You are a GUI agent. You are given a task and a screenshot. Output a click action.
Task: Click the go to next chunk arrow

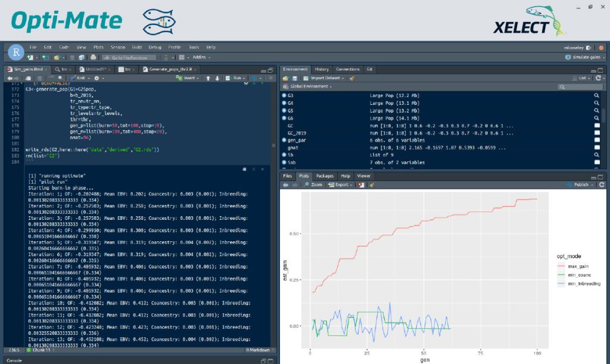coord(217,78)
